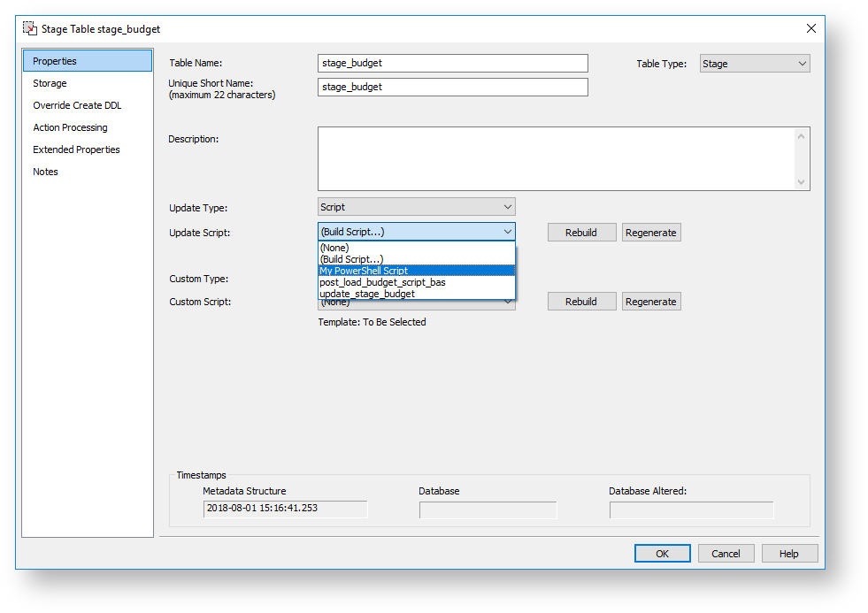868x613 pixels.
Task: Show the Notes section
Action: point(45,172)
